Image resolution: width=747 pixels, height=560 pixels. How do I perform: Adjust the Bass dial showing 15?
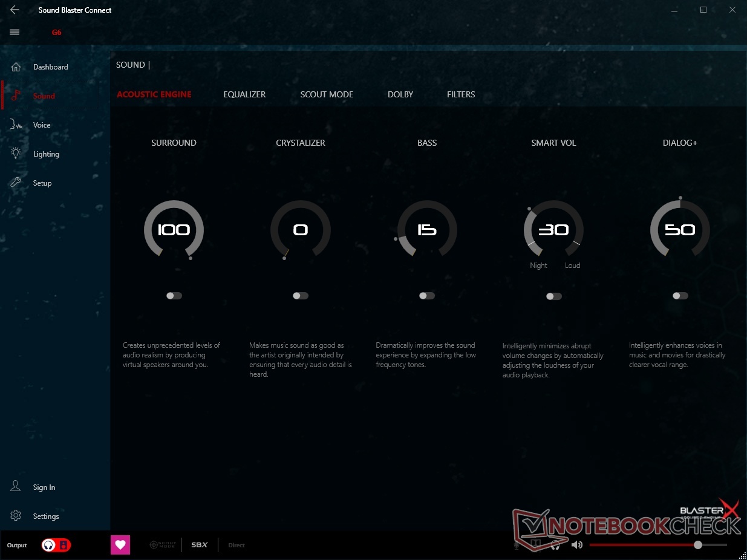tap(427, 230)
